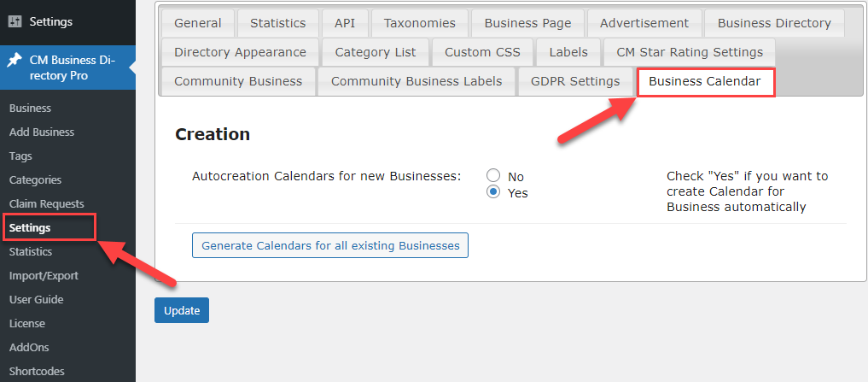This screenshot has height=382, width=868.
Task: Open the Community Business Labels tab
Action: pyautogui.click(x=417, y=81)
